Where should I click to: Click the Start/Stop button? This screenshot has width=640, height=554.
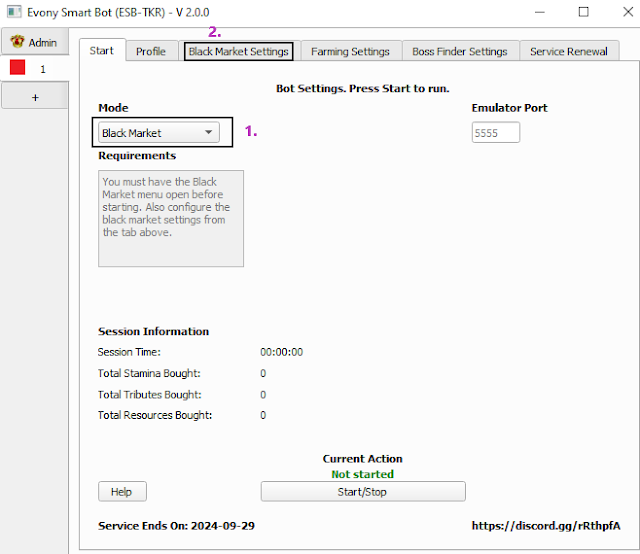tap(363, 492)
